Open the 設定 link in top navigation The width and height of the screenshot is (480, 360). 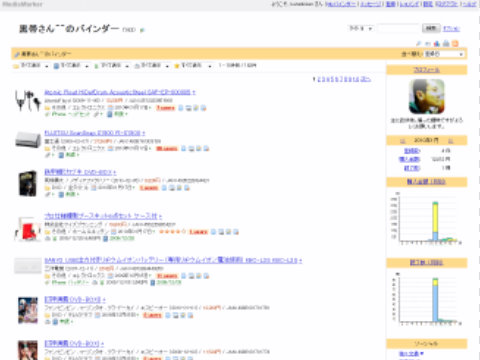[x=428, y=4]
